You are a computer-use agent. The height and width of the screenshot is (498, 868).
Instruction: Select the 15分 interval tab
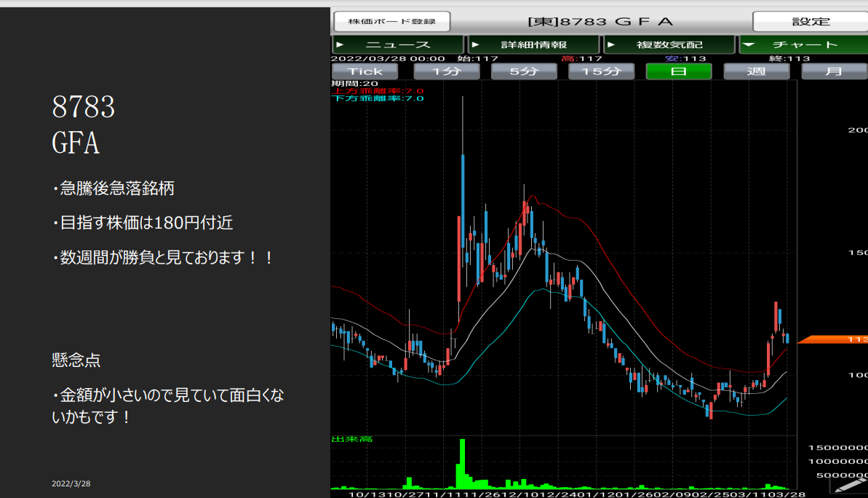(x=601, y=71)
